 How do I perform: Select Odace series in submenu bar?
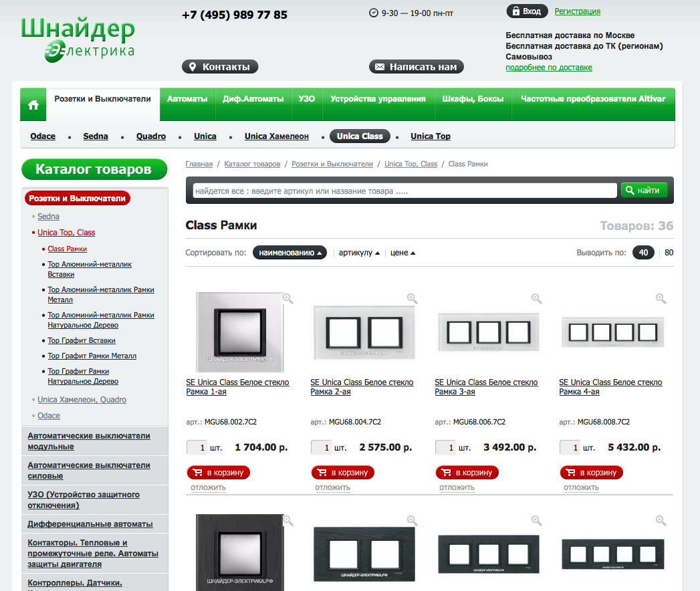point(43,136)
